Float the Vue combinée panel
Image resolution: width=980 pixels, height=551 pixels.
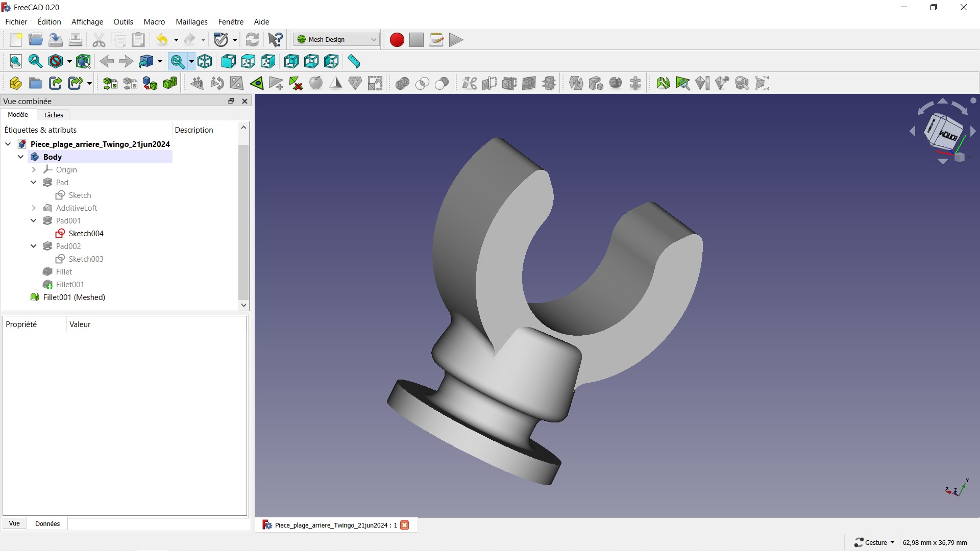pos(231,101)
